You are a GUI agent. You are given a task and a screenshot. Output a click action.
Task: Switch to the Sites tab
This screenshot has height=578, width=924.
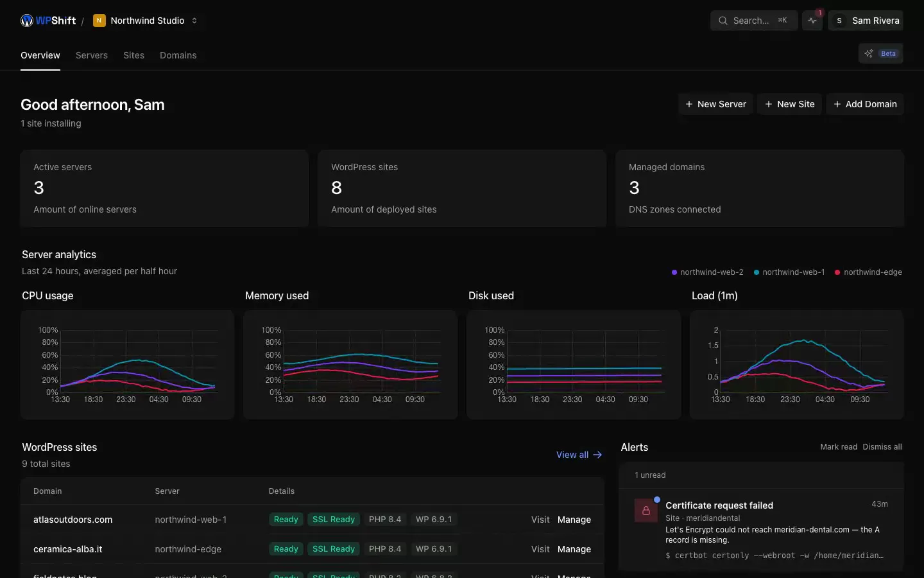pos(133,55)
